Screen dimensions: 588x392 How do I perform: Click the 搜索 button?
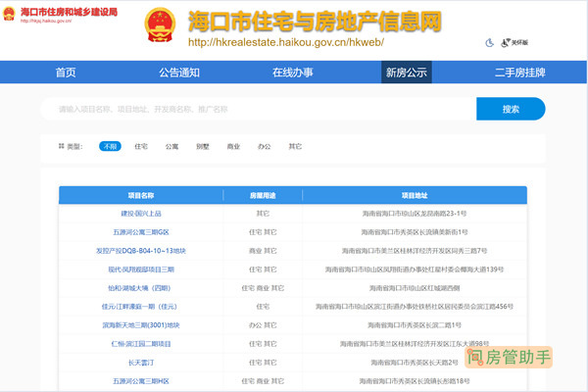[x=511, y=109]
